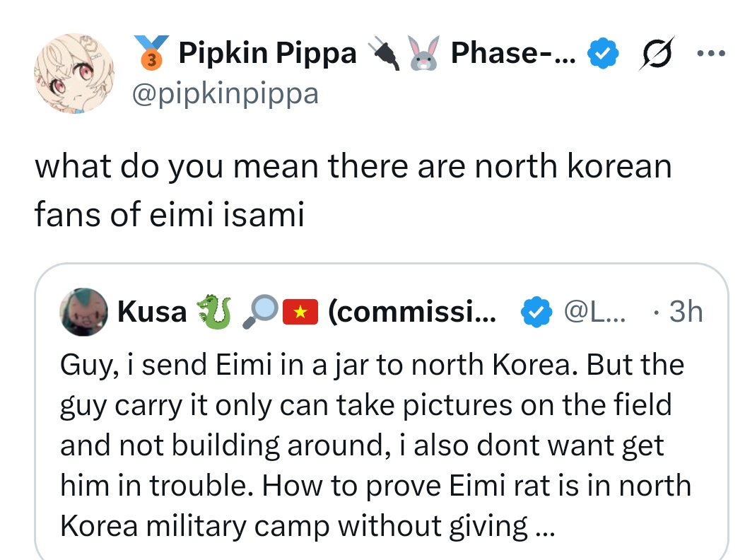Click the rabbit emoji in the display name

[425, 54]
